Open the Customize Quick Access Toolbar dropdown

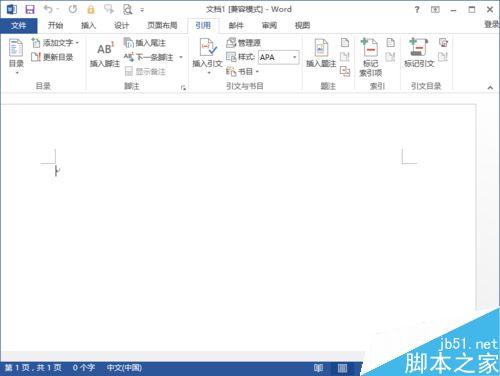[142, 10]
